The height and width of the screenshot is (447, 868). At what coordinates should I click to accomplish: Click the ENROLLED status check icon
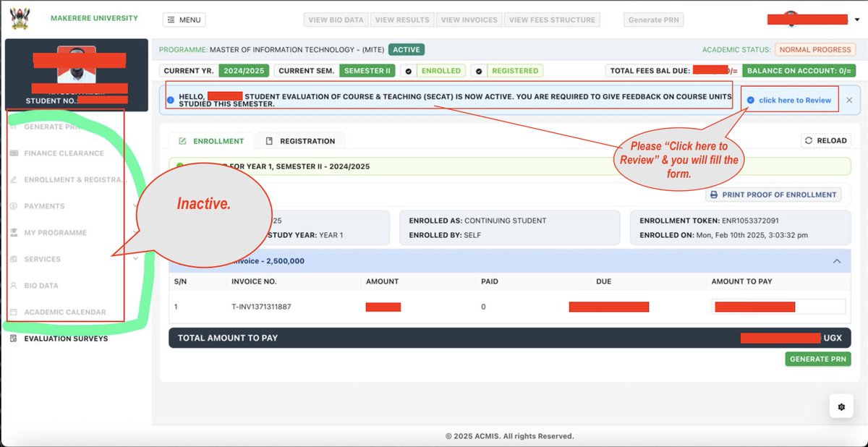(408, 71)
